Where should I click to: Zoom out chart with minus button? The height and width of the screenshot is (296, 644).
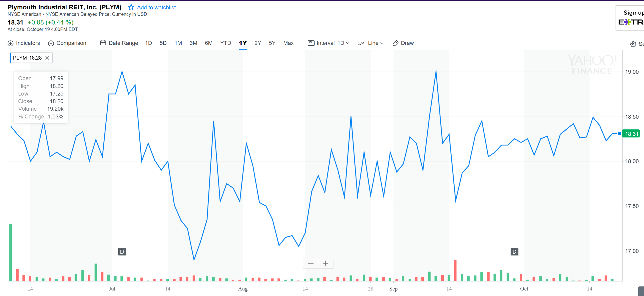click(311, 263)
